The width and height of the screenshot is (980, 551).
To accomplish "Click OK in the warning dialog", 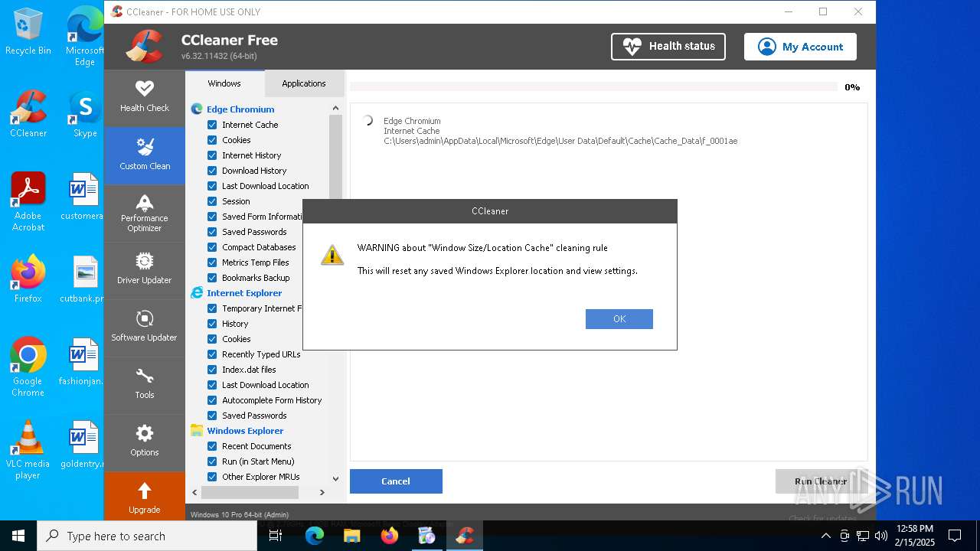I will point(619,319).
